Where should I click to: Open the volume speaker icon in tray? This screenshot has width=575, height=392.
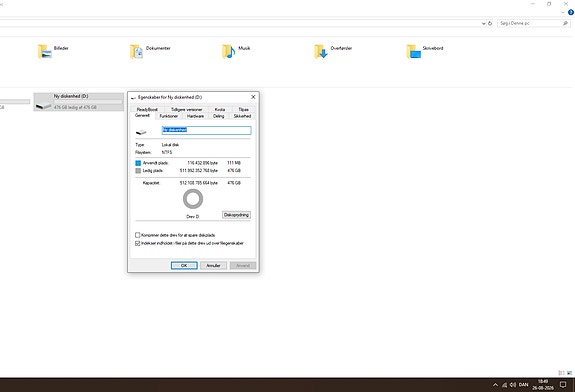513,385
